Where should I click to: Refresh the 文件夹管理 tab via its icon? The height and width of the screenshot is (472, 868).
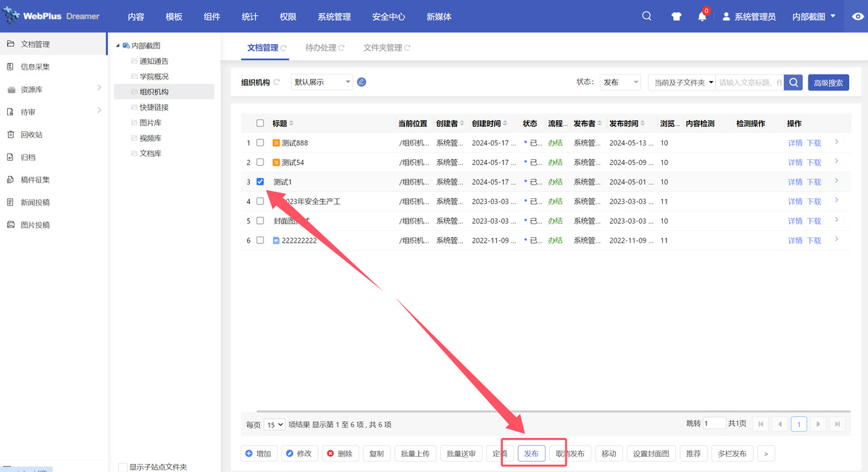click(407, 48)
